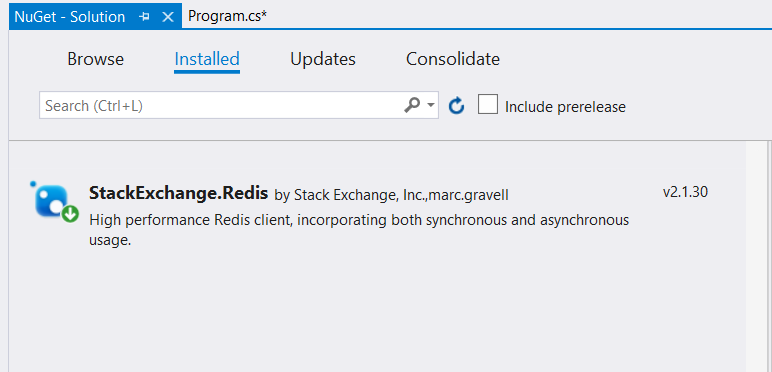Click the v2.1.30 version label
This screenshot has width=772, height=372.
[x=685, y=192]
